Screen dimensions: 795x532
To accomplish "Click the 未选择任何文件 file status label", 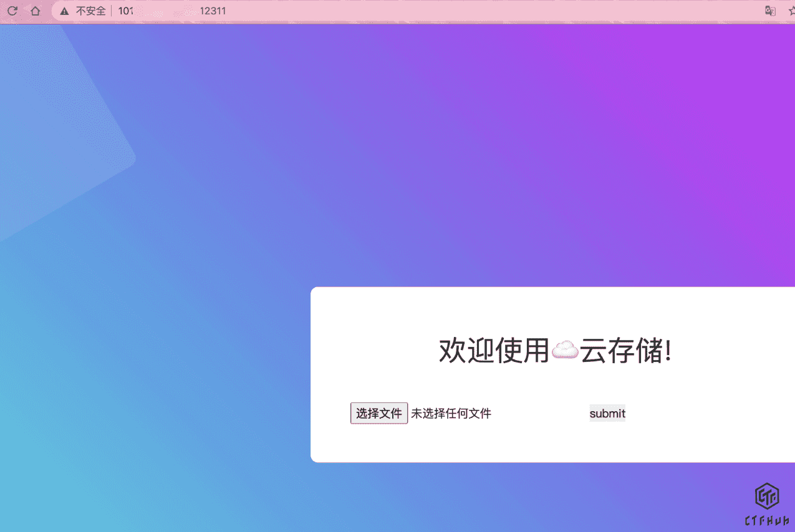I will (451, 413).
